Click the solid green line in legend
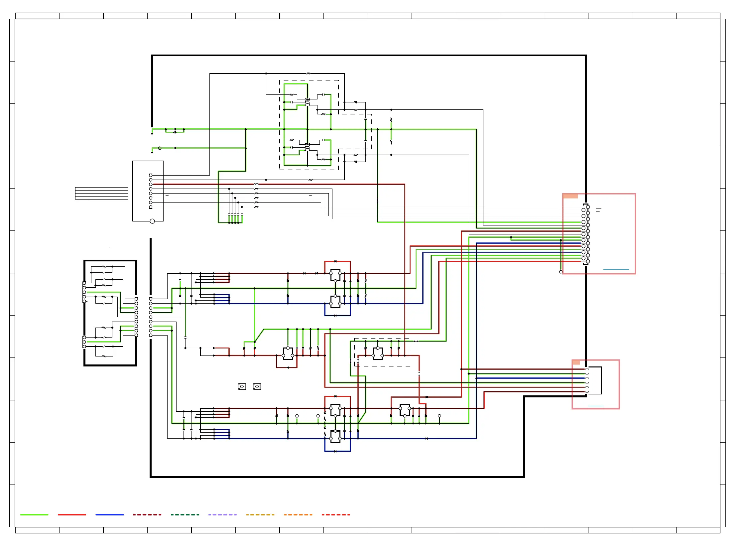The height and width of the screenshot is (560, 754). [34, 514]
